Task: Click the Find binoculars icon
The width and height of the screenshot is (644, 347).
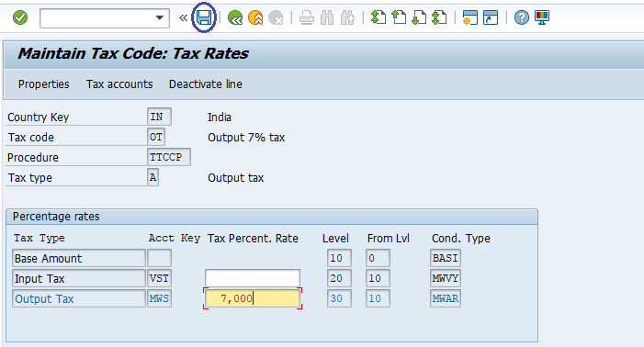Action: pos(327,18)
